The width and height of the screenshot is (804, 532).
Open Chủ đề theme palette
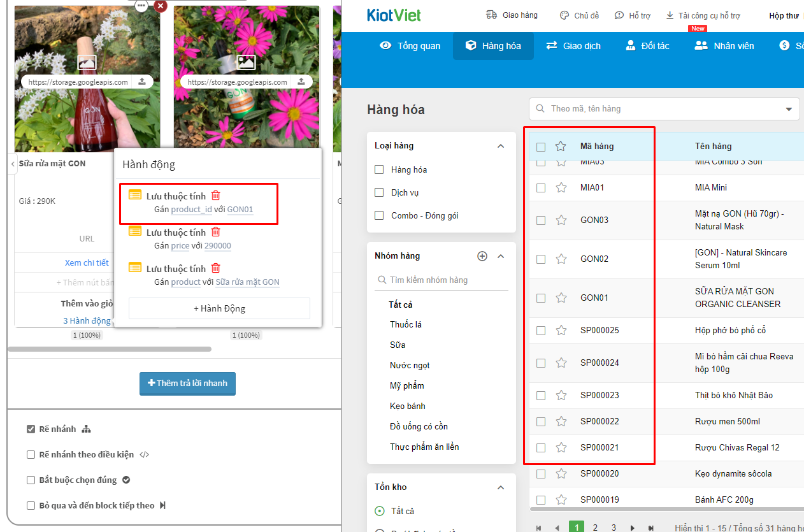click(x=564, y=15)
